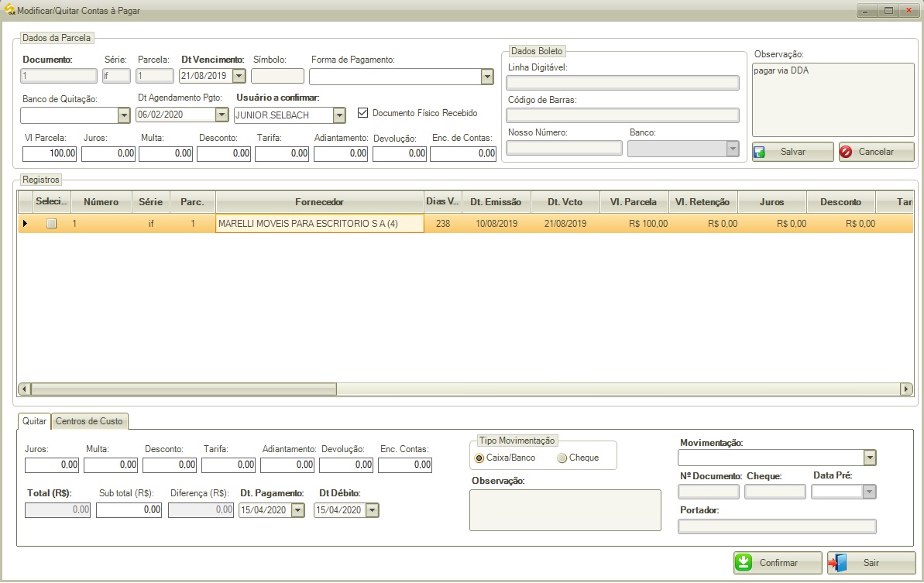Click the horizontal scrollbar right arrow
Image resolution: width=924 pixels, height=583 pixels.
[x=906, y=389]
